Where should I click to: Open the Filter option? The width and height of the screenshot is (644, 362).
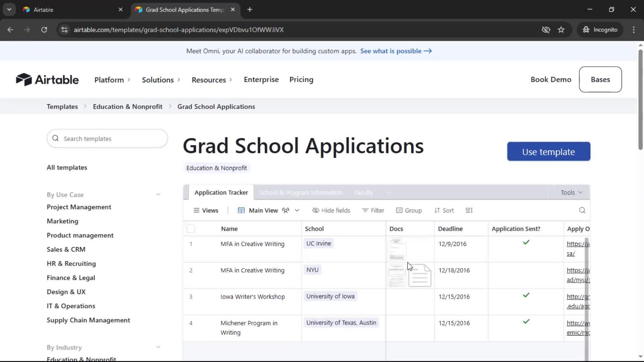(x=373, y=210)
